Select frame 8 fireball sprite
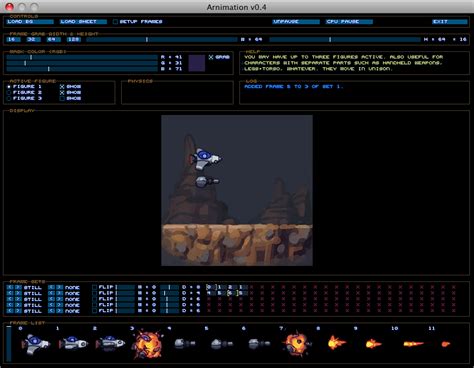The height and width of the screenshot is (368, 474). coord(337,343)
